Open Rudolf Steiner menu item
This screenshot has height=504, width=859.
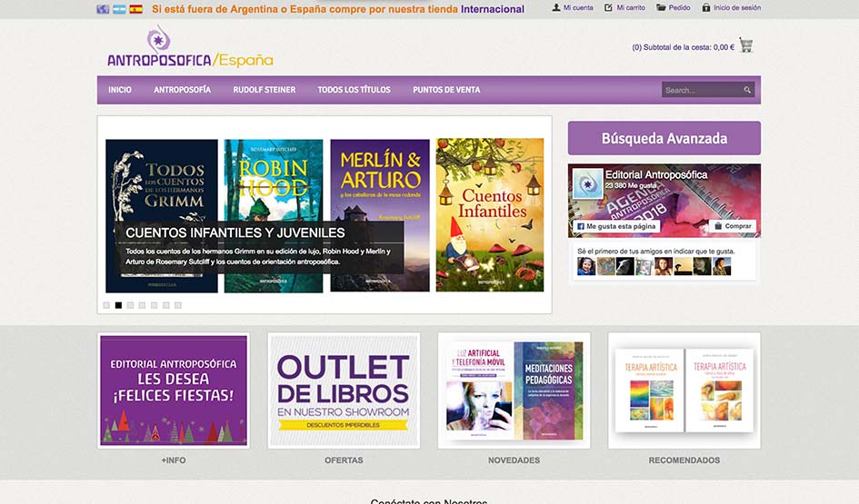pyautogui.click(x=264, y=90)
